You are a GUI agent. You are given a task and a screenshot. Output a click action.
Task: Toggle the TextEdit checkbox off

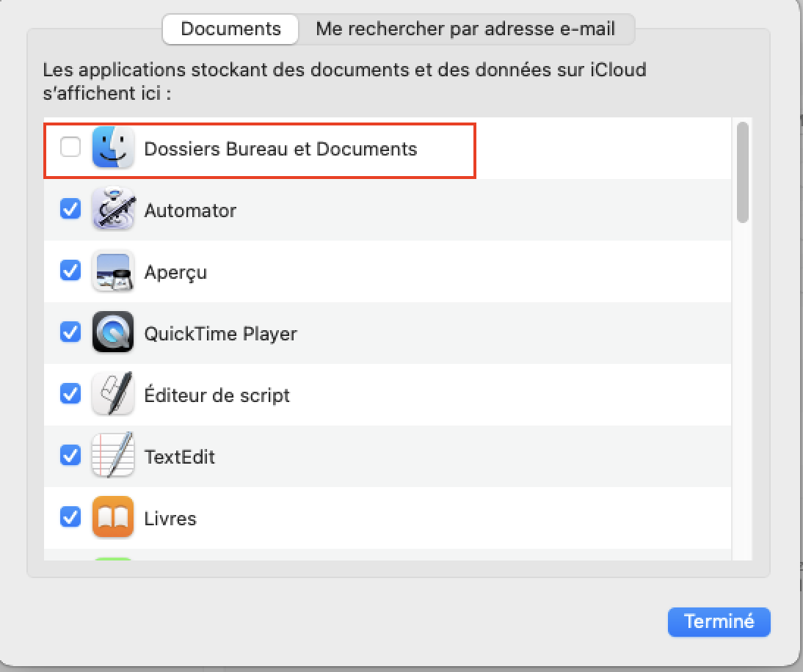coord(70,455)
